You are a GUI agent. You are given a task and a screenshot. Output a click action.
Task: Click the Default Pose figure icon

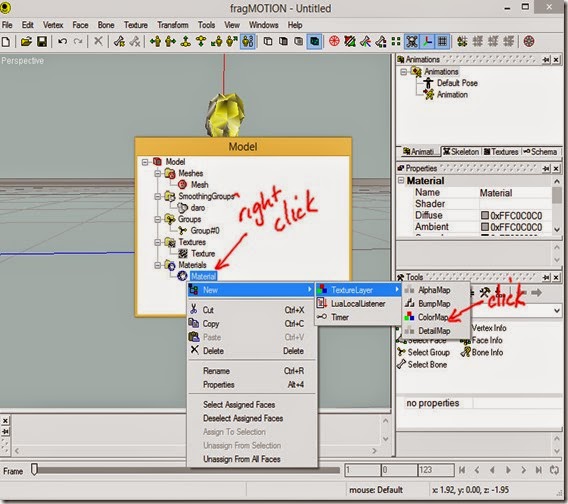(x=429, y=83)
